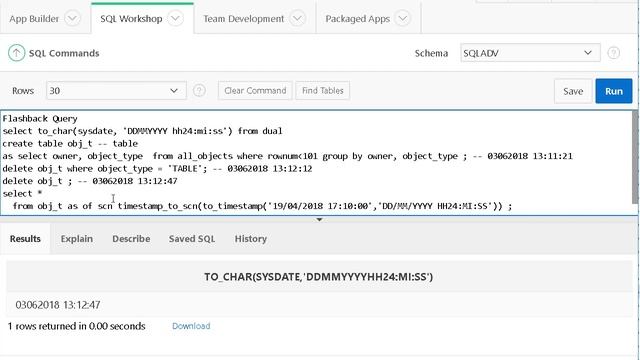Click the splitter collapse arrow below editor

pyautogui.click(x=320, y=220)
